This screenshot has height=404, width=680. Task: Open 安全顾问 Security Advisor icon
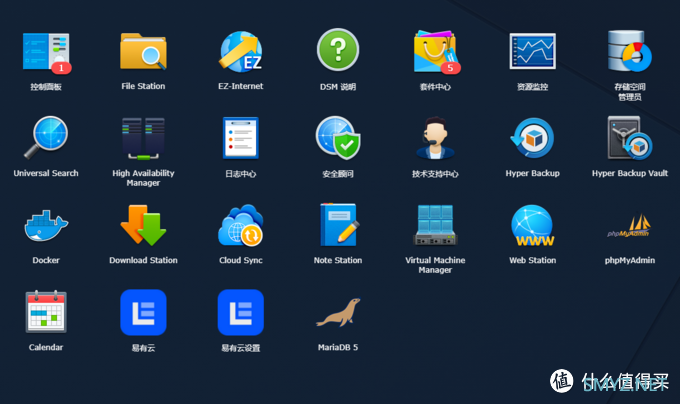click(x=338, y=138)
